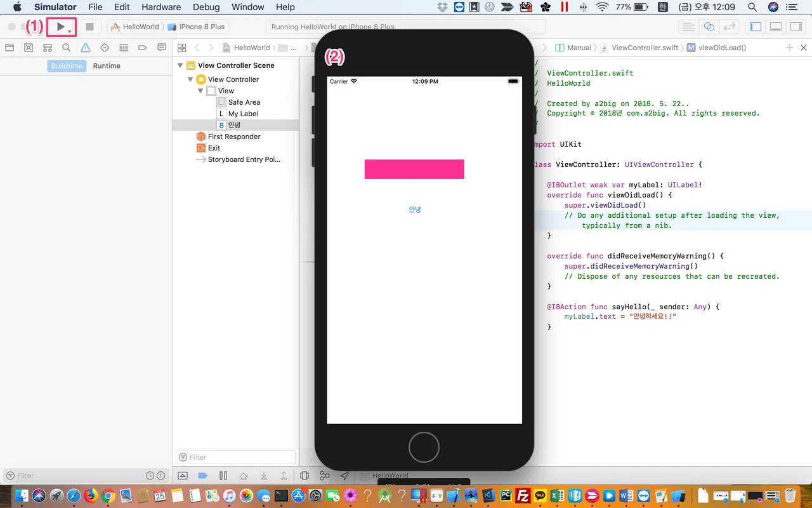Viewport: 812px width, 508px height.
Task: Open the Source Control navigator icon
Action: [x=29, y=48]
